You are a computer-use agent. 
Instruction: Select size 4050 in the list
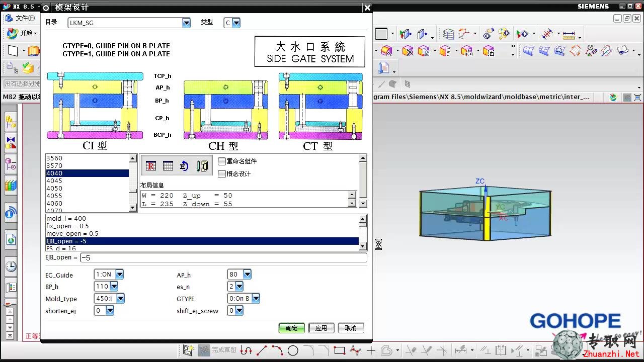pyautogui.click(x=87, y=188)
